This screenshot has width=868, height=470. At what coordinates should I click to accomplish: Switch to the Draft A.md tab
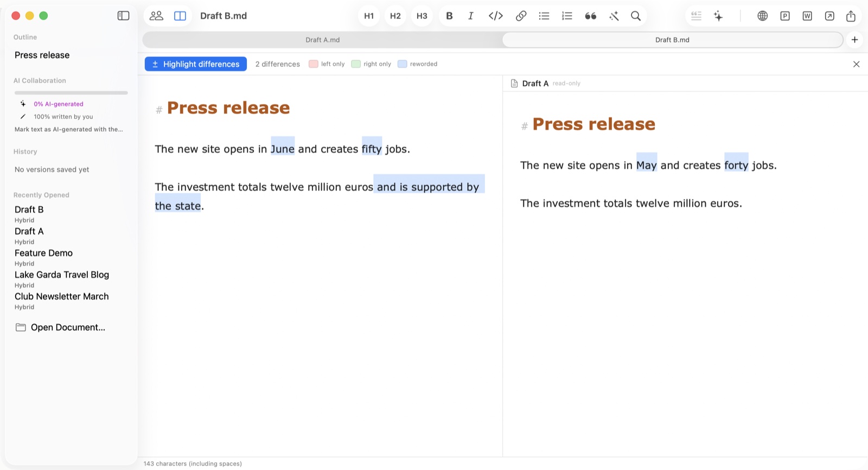[x=323, y=40]
